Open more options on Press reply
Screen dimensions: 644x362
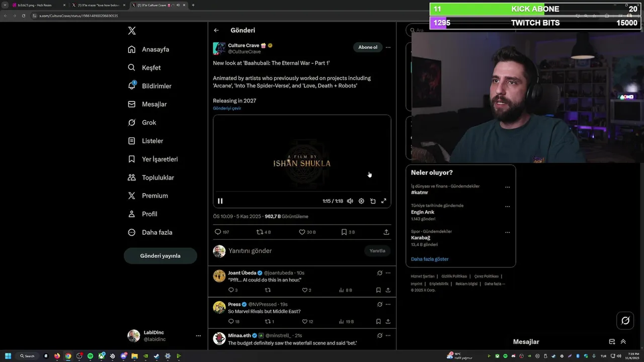coord(388,304)
